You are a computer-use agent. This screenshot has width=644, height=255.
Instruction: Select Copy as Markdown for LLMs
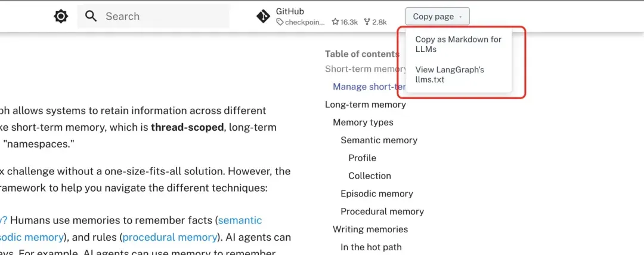[458, 44]
